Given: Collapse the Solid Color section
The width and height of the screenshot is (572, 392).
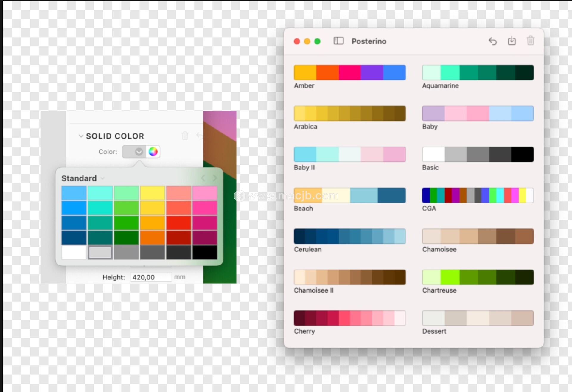Looking at the screenshot, I should [x=81, y=136].
